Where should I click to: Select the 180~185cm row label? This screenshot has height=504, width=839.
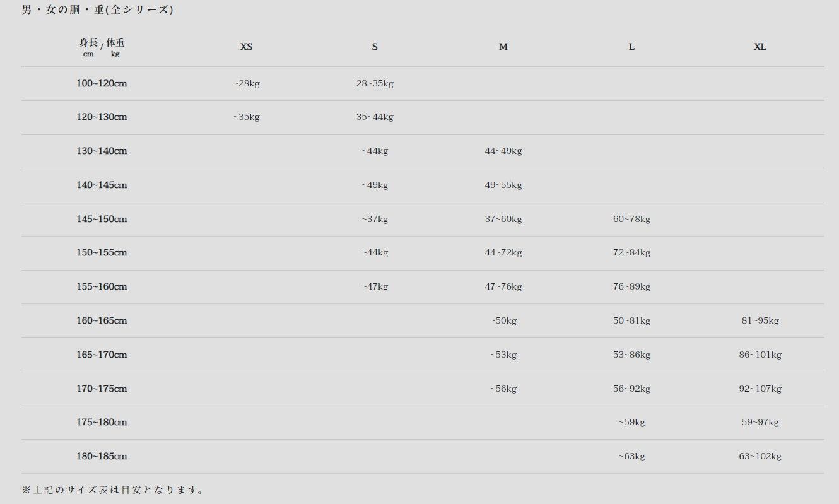click(x=102, y=456)
